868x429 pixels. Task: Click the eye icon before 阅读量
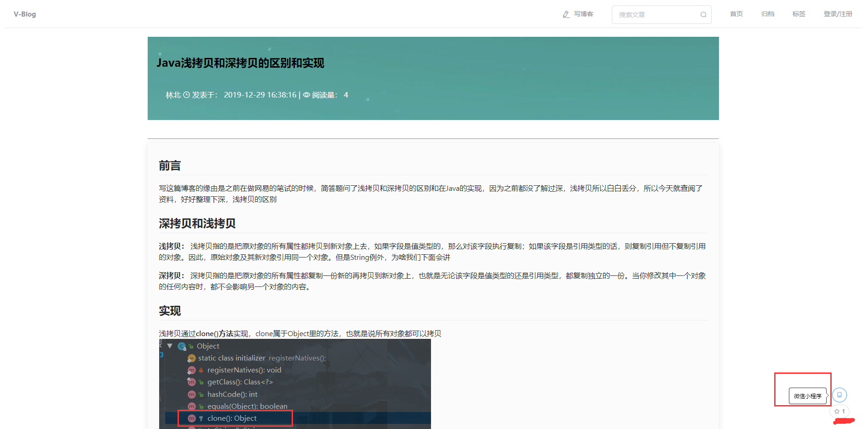[x=306, y=95]
